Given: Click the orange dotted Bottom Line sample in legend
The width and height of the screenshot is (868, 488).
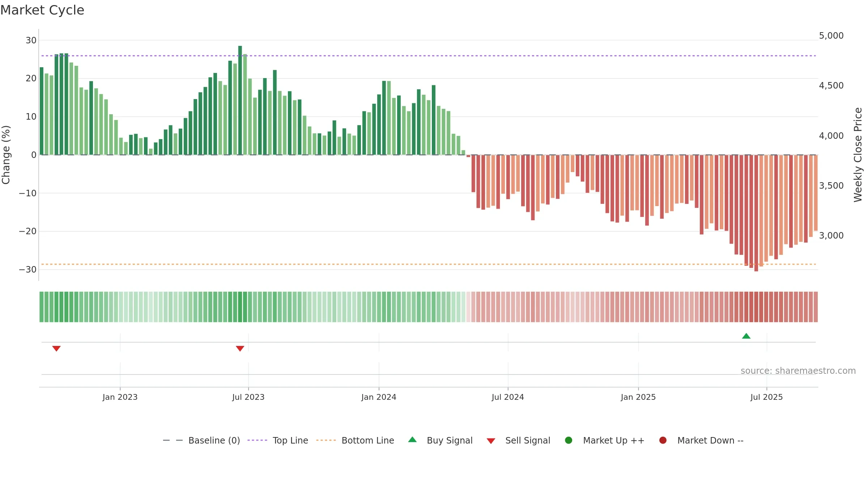Looking at the screenshot, I should tap(326, 440).
